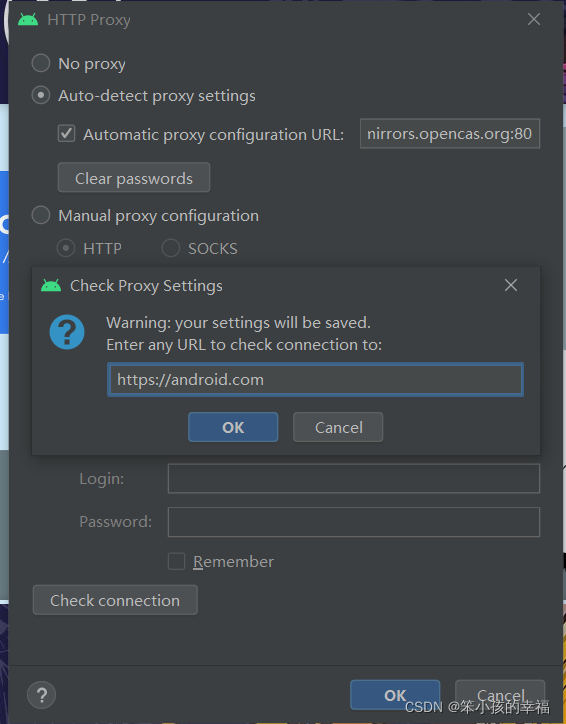The image size is (566, 724).
Task: Tick the Remember password checkbox
Action: click(x=176, y=561)
